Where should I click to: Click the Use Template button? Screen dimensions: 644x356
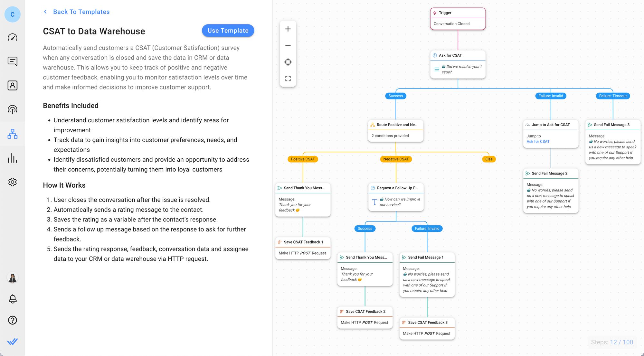(x=228, y=31)
